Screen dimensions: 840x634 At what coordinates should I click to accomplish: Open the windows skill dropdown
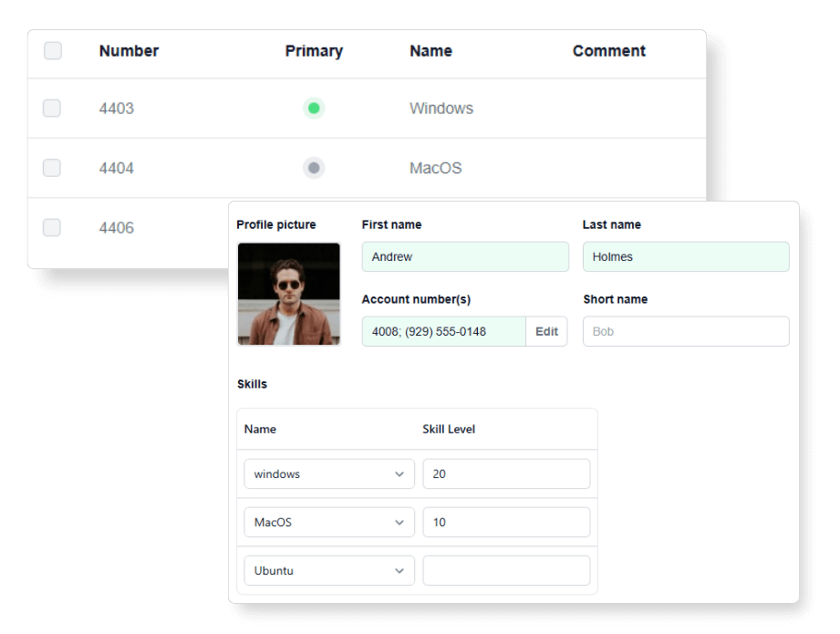[328, 473]
